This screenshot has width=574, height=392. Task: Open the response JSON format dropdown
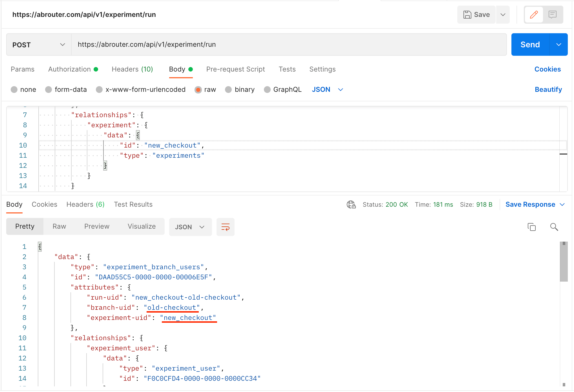(x=190, y=227)
